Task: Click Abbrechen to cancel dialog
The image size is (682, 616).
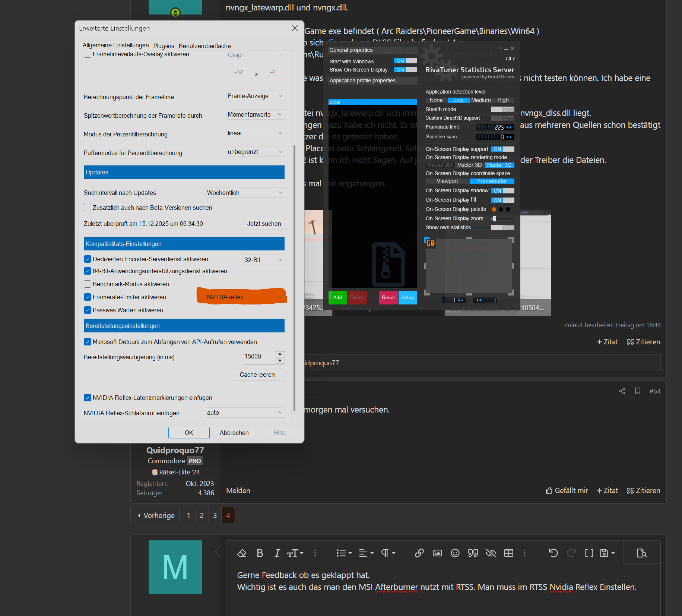Action: tap(234, 433)
